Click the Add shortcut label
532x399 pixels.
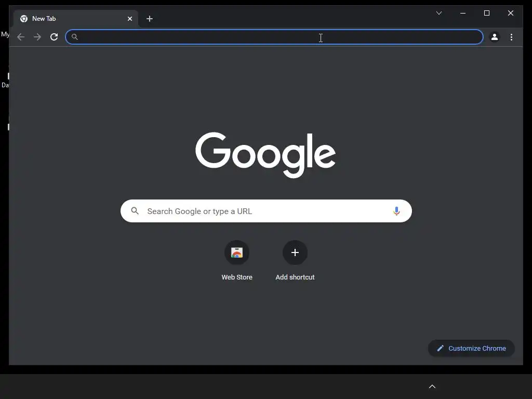[x=295, y=277]
